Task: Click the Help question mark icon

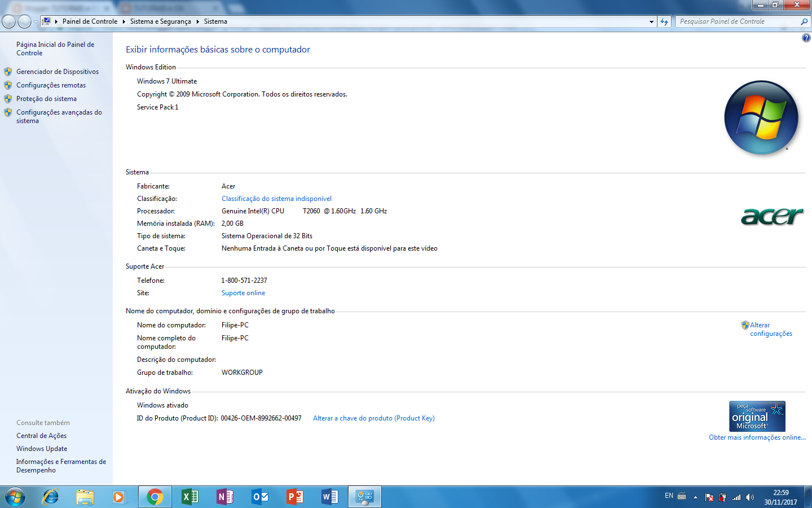Action: tap(806, 37)
